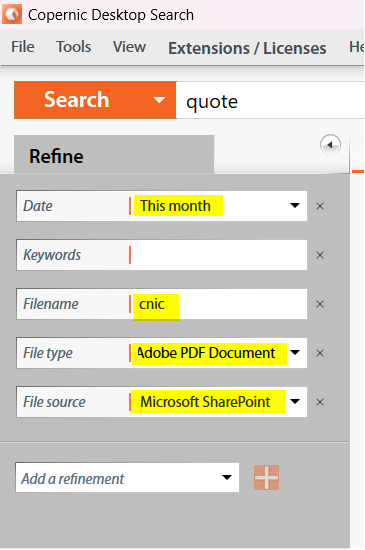Image resolution: width=365 pixels, height=550 pixels.
Task: Open the File menu
Action: point(23,47)
